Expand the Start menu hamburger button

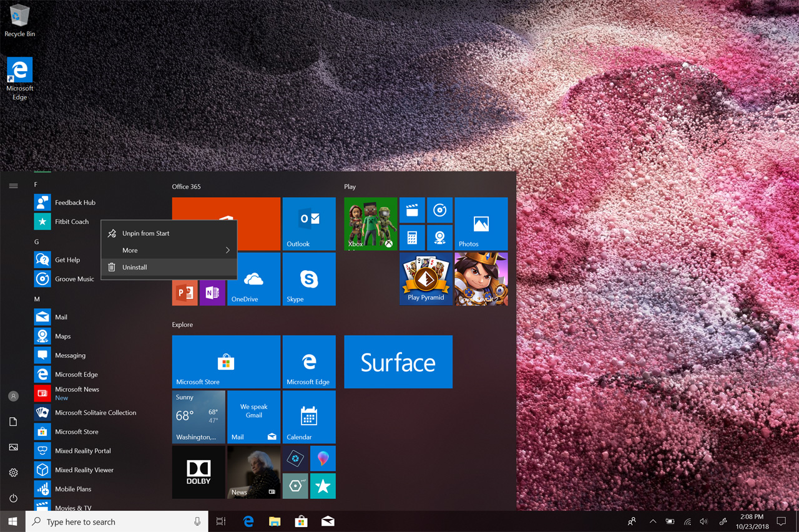pos(13,186)
